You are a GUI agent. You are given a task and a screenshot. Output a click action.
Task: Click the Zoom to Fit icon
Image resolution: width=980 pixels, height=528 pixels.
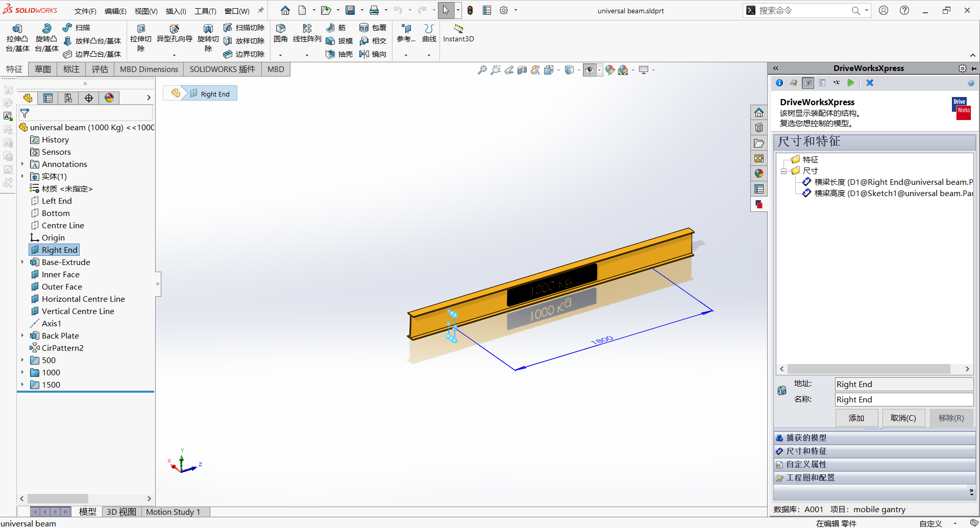pos(482,70)
